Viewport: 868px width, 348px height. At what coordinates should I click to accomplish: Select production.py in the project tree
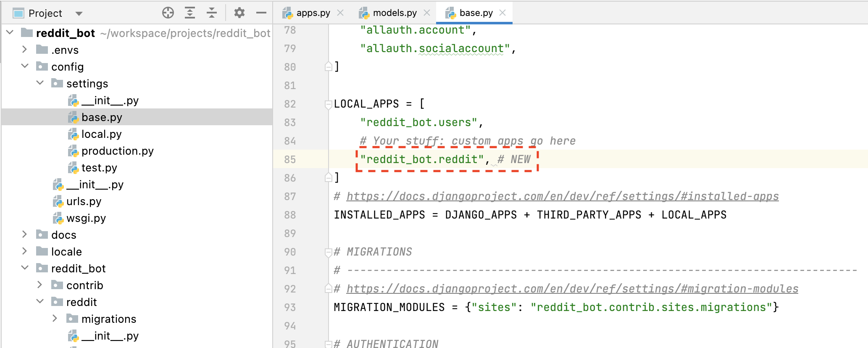[x=117, y=151]
